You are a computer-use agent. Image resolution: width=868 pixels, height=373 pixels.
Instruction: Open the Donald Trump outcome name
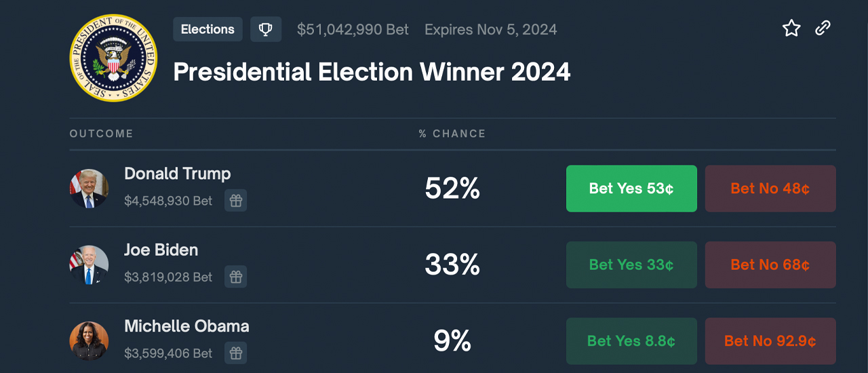point(178,174)
